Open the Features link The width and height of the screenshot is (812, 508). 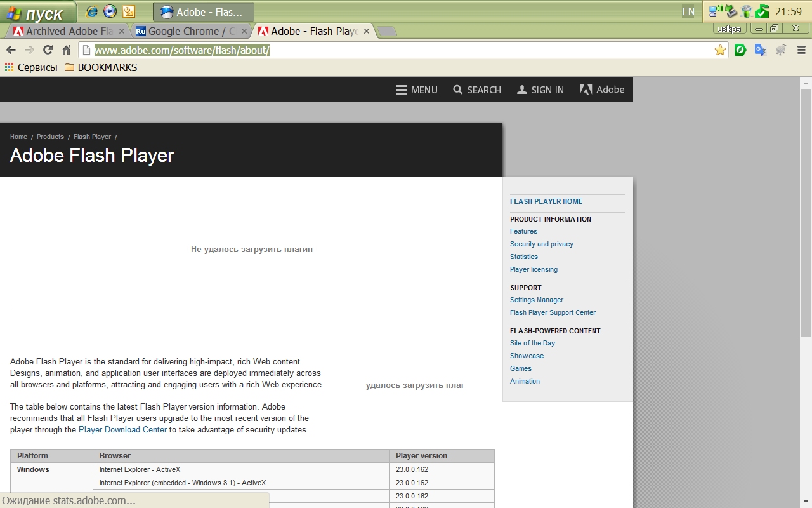point(523,231)
